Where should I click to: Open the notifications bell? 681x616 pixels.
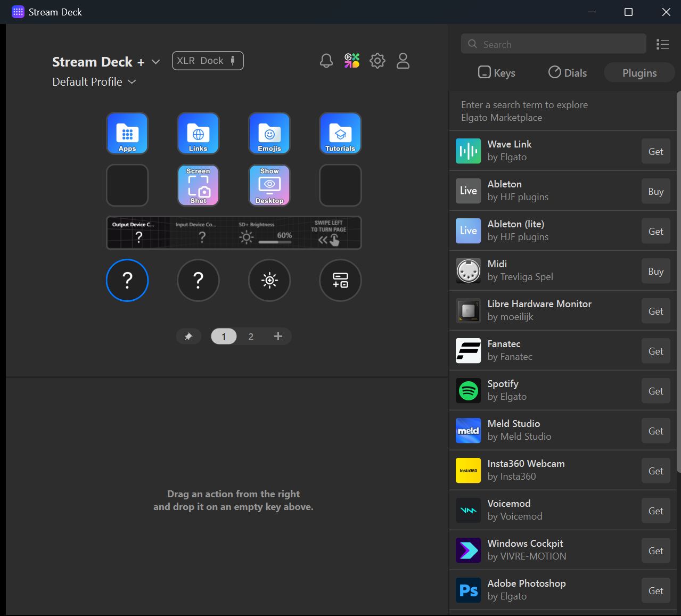coord(326,61)
